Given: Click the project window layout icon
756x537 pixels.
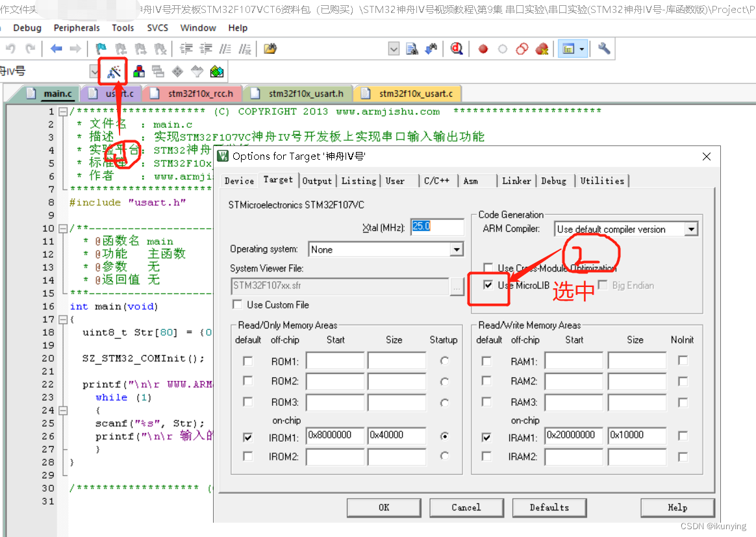Looking at the screenshot, I should point(568,49).
